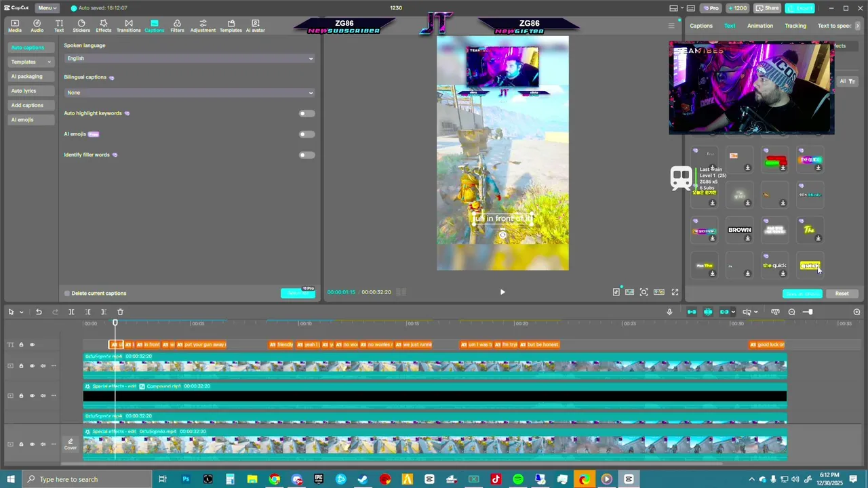Show more inspector tabs with right chevron
This screenshot has height=488, width=868.
click(857, 26)
